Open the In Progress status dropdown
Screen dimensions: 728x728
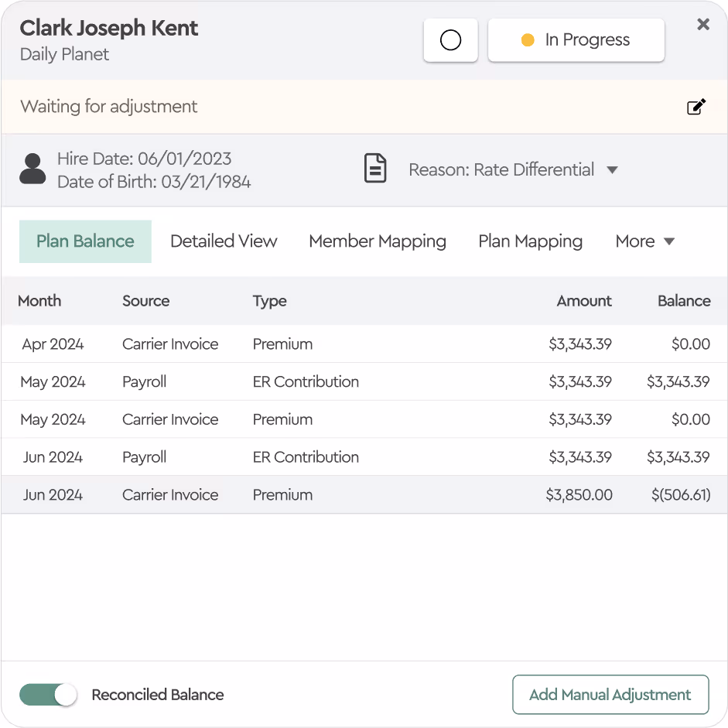pyautogui.click(x=576, y=40)
